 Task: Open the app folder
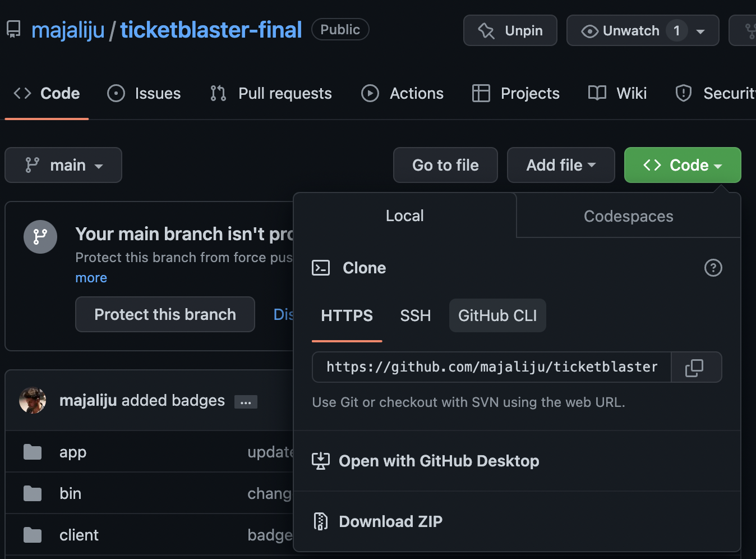point(73,452)
